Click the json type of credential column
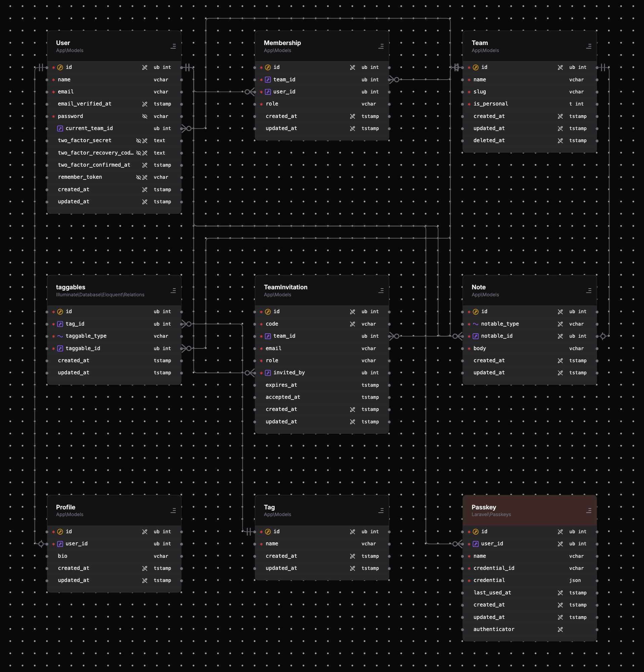The width and height of the screenshot is (644, 672). coord(575,581)
